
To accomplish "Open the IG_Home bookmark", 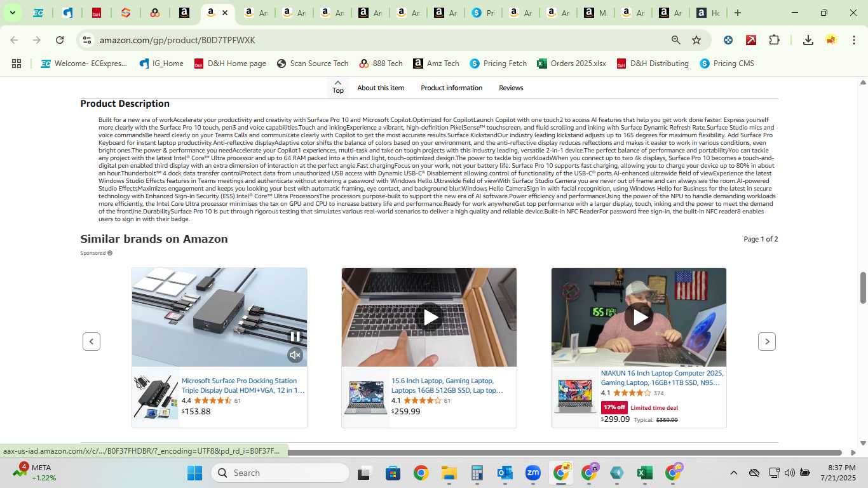I will click(x=161, y=64).
